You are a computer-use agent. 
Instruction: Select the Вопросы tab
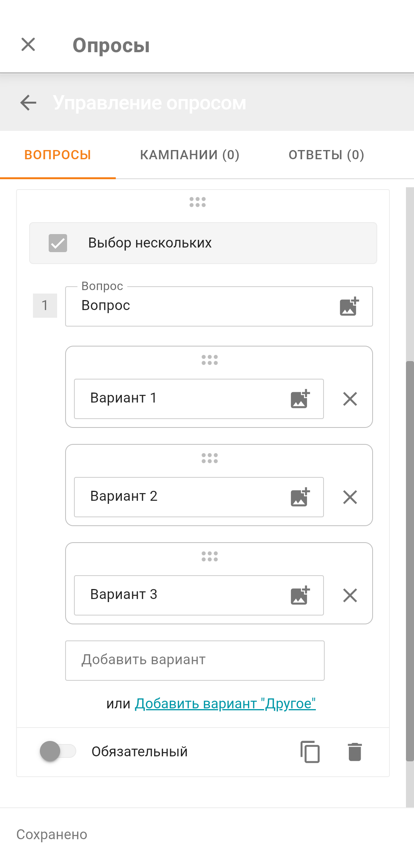tap(58, 155)
